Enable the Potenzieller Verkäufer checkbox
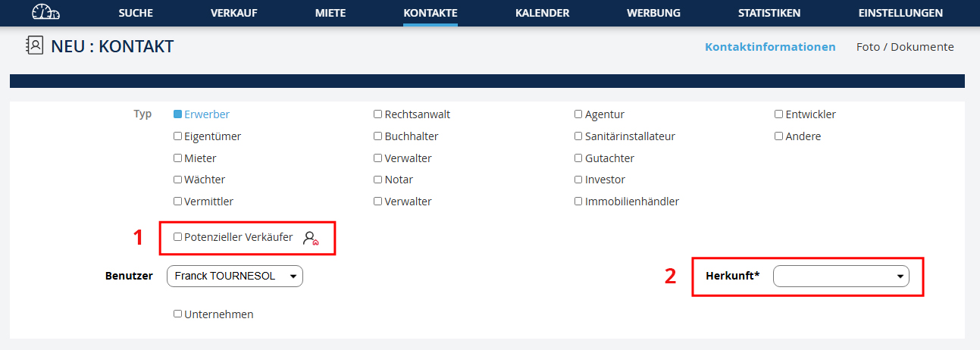Image resolution: width=980 pixels, height=350 pixels. point(177,237)
